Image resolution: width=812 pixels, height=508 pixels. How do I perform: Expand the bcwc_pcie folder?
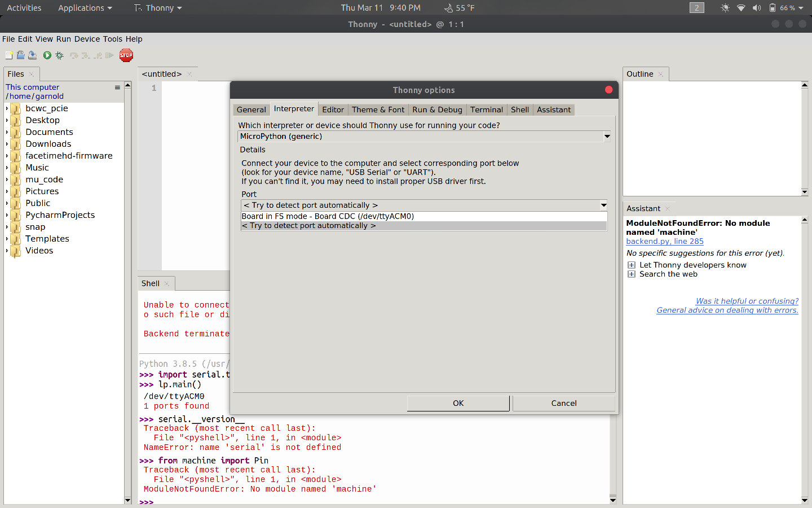coord(7,108)
